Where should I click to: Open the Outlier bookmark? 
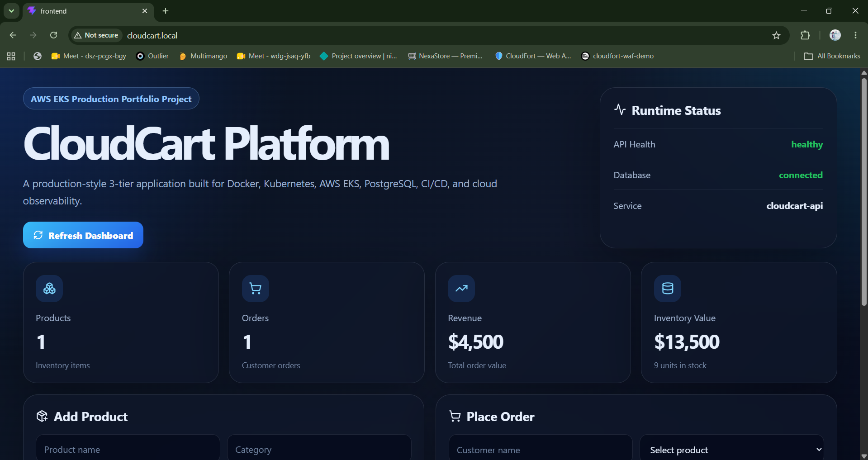pos(152,56)
